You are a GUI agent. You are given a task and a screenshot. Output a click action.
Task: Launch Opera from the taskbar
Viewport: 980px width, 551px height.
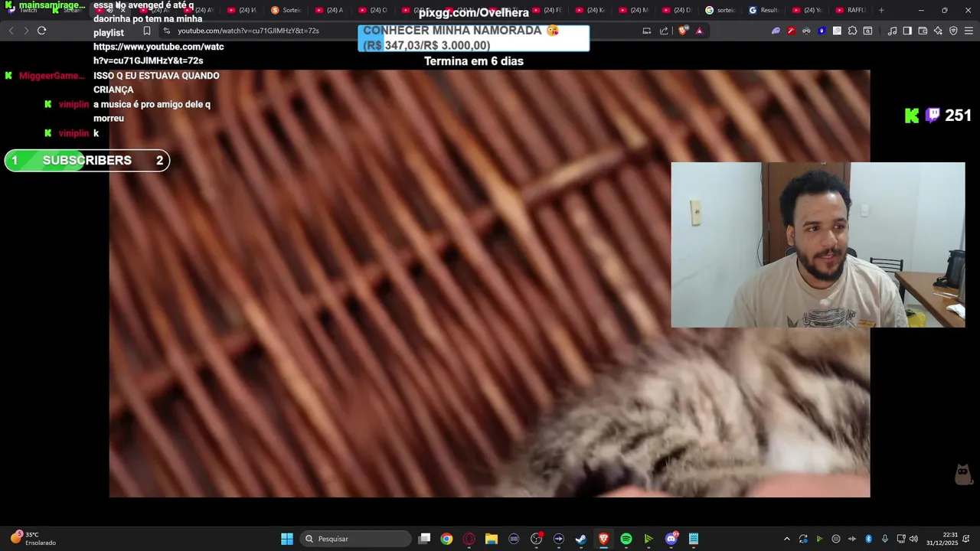469,539
